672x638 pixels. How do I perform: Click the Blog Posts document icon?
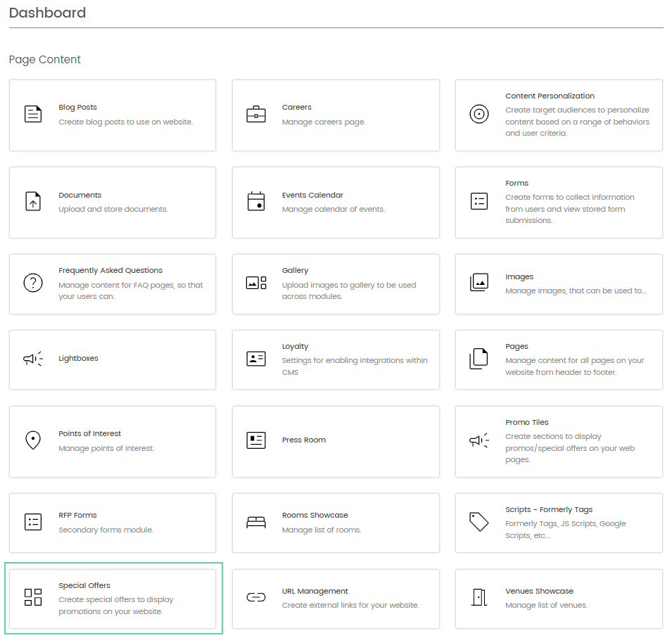[x=33, y=114]
